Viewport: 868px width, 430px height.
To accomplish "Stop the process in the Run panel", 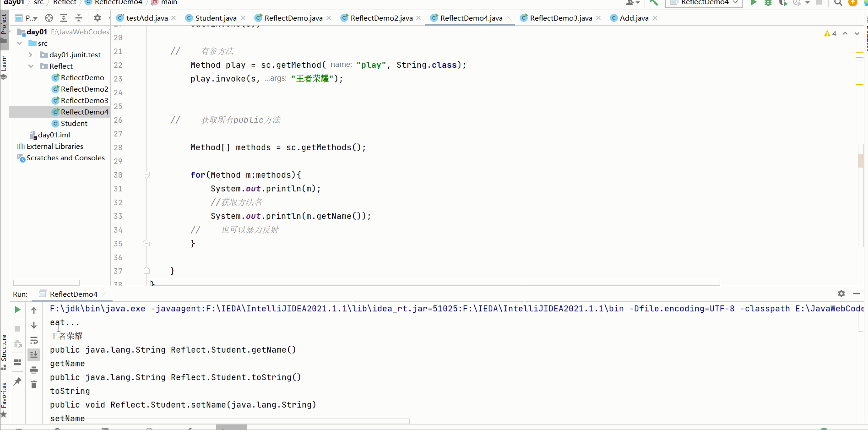I will click(17, 329).
